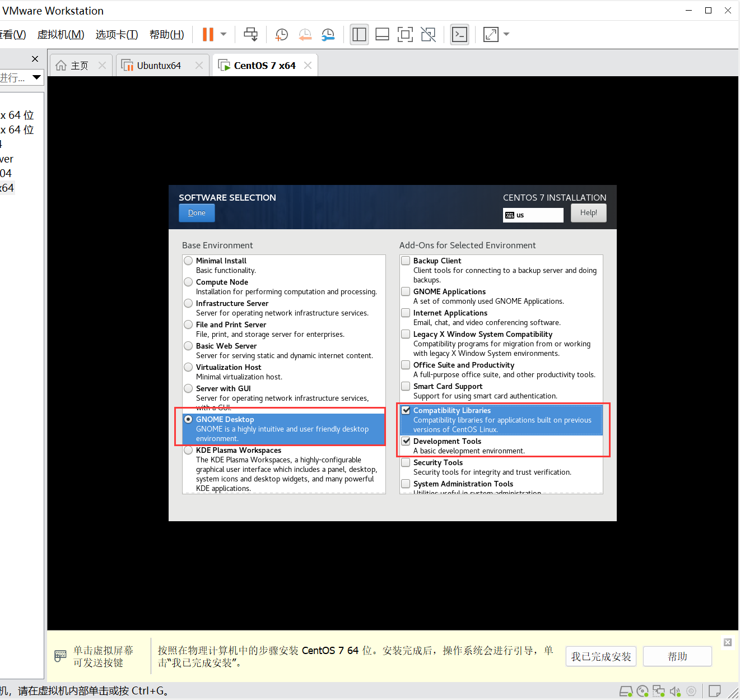Enable the Internet Applications checkbox

click(406, 313)
